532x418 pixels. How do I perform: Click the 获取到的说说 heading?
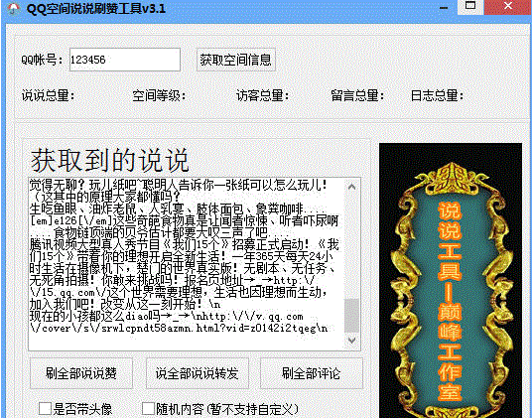click(x=109, y=160)
